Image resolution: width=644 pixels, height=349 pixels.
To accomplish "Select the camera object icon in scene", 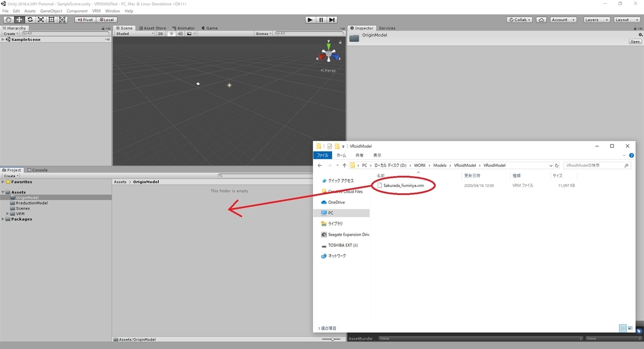I will tap(198, 83).
